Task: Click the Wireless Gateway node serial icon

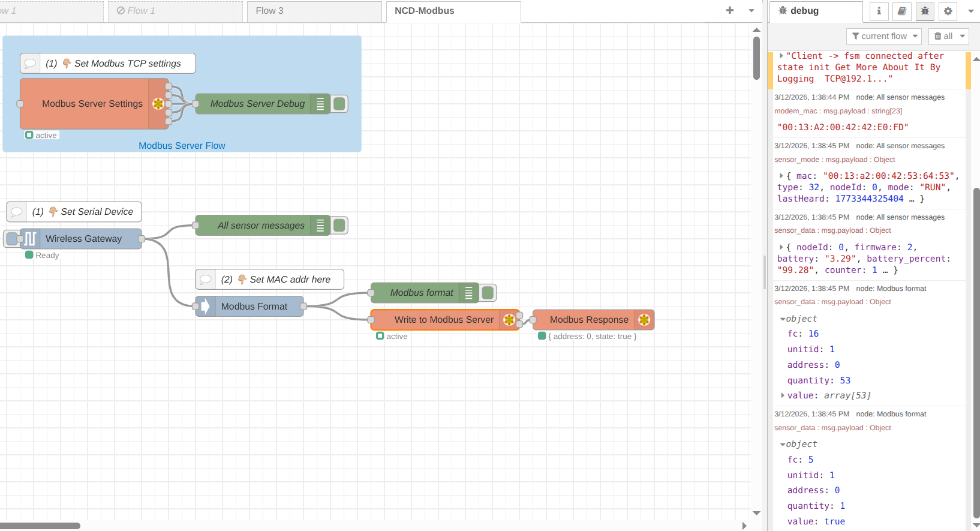Action: 30,239
